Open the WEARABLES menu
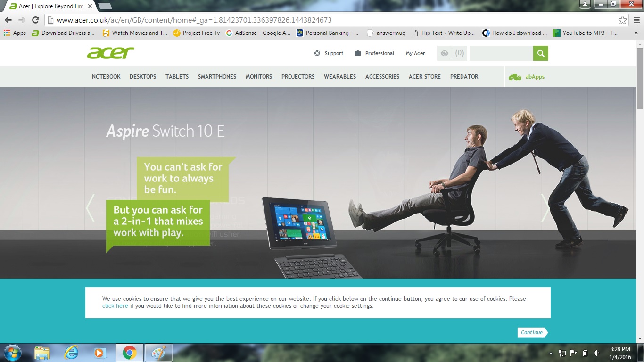This screenshot has width=644, height=362. [340, 77]
